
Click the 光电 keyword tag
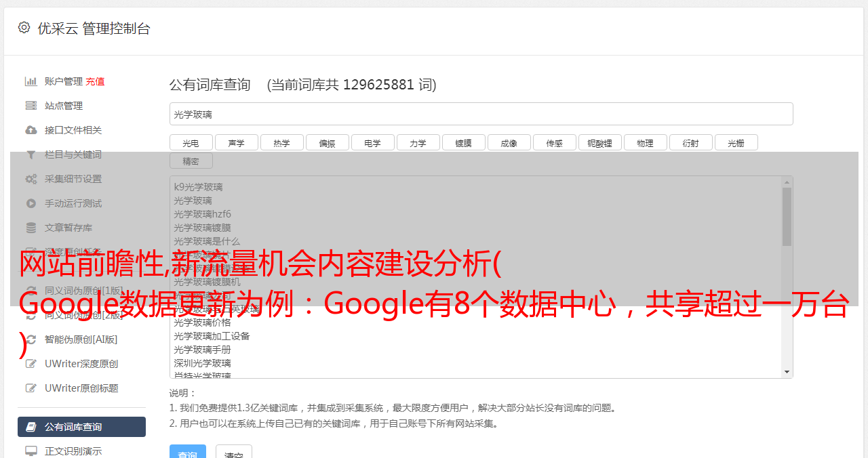191,142
